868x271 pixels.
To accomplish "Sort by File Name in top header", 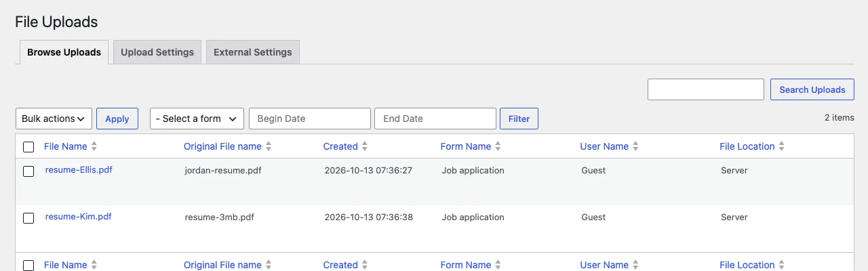I will point(66,146).
